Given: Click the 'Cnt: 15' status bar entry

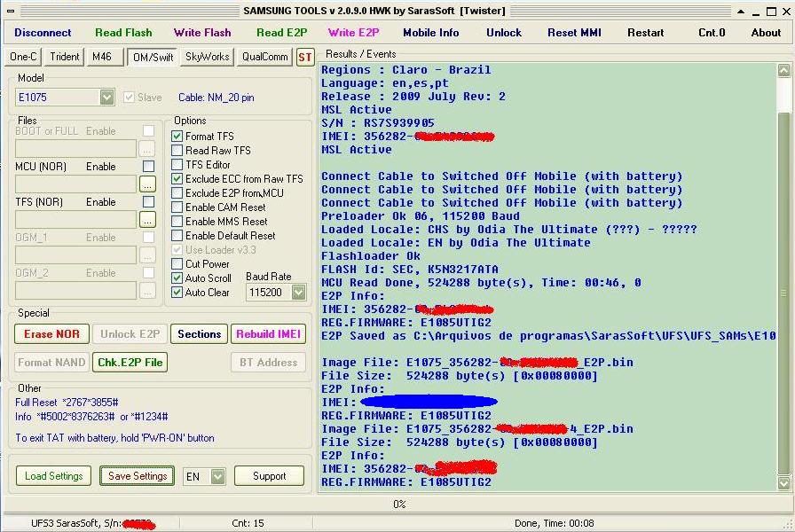Looking at the screenshot, I should [248, 523].
